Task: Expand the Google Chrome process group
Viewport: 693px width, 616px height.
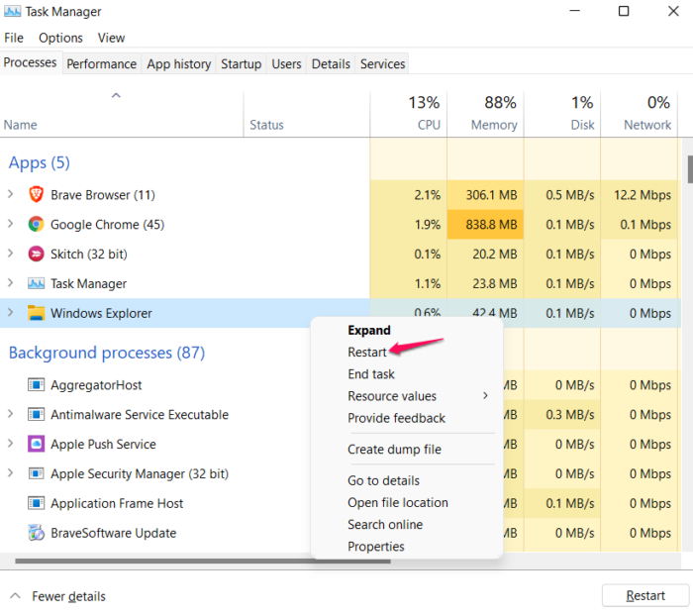Action: [x=10, y=225]
